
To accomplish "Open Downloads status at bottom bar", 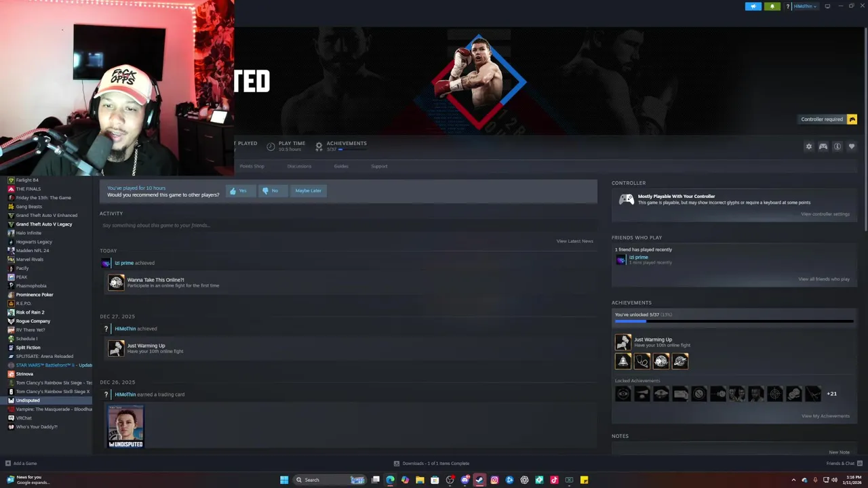I will click(431, 464).
